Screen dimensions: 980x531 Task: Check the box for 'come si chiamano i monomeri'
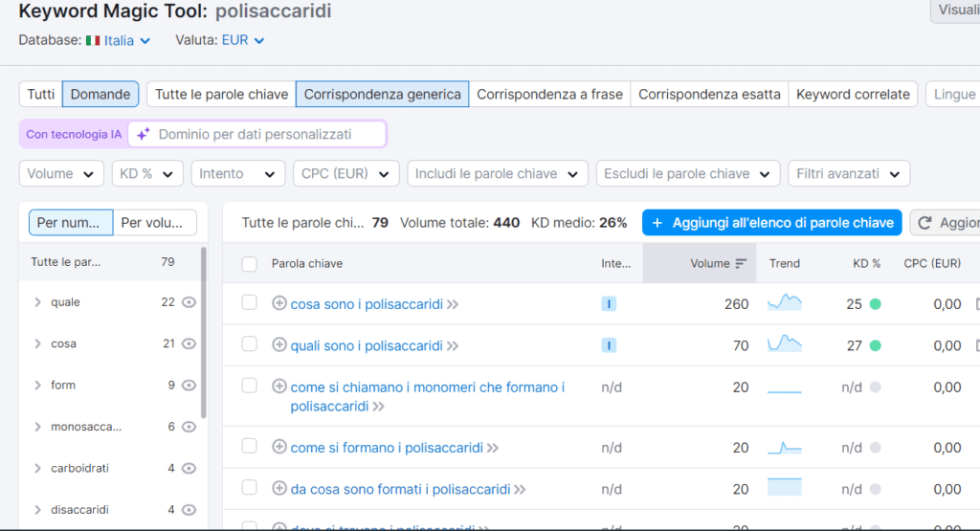point(250,386)
